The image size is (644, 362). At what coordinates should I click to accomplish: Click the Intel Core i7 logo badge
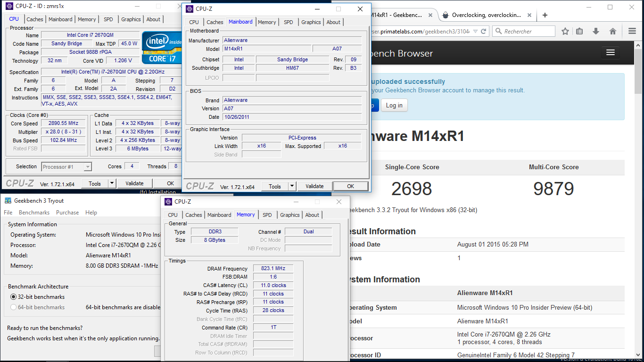coord(163,47)
